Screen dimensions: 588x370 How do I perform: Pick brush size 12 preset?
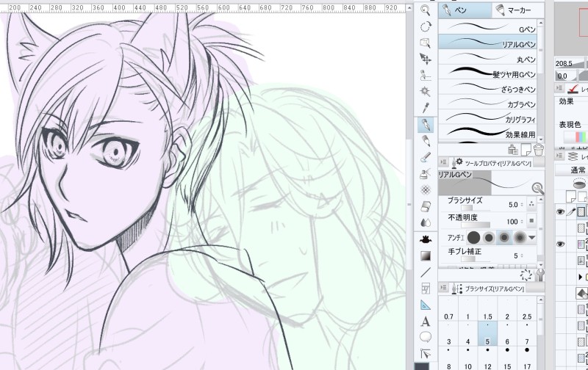point(487,358)
